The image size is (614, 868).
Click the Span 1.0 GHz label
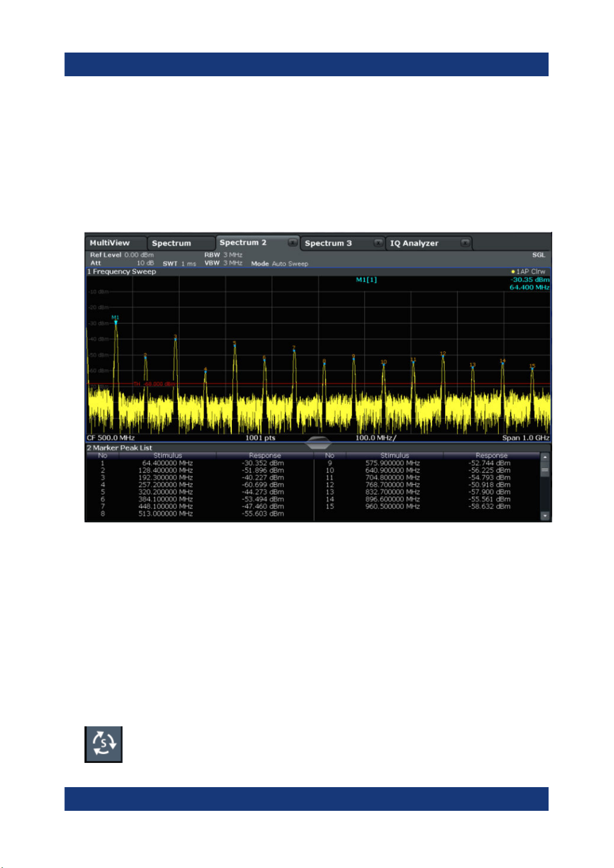coord(526,438)
